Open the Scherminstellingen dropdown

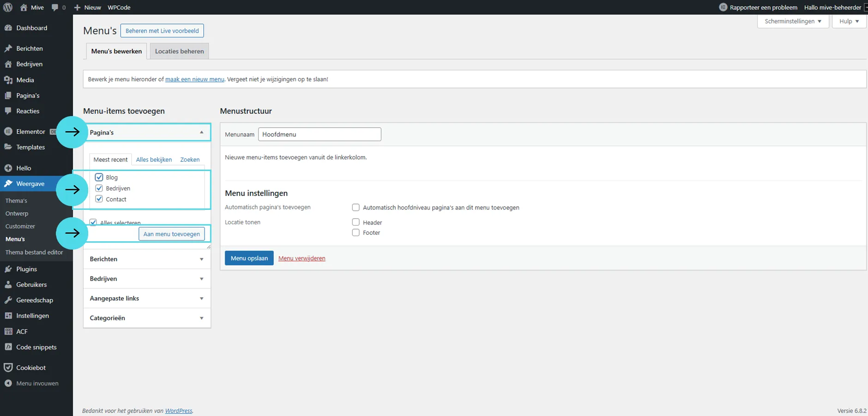pyautogui.click(x=792, y=21)
